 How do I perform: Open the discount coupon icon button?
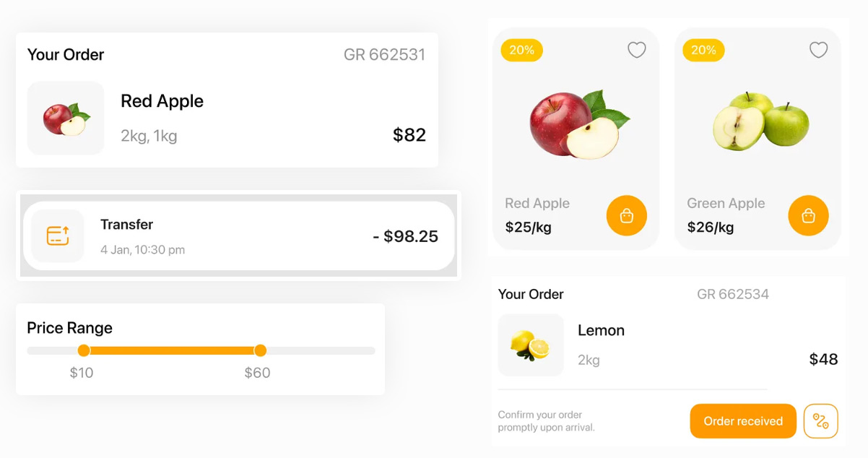(x=821, y=421)
